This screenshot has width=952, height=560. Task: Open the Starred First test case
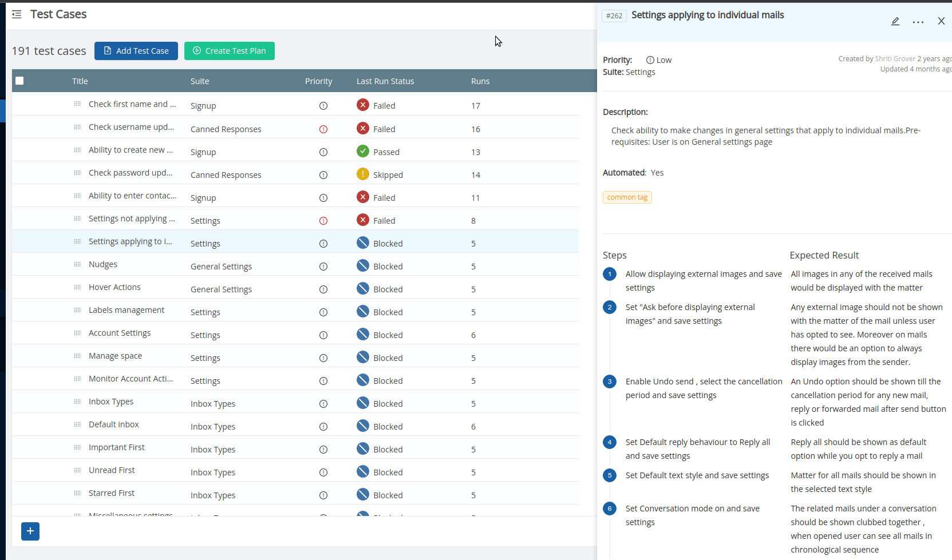pyautogui.click(x=112, y=493)
